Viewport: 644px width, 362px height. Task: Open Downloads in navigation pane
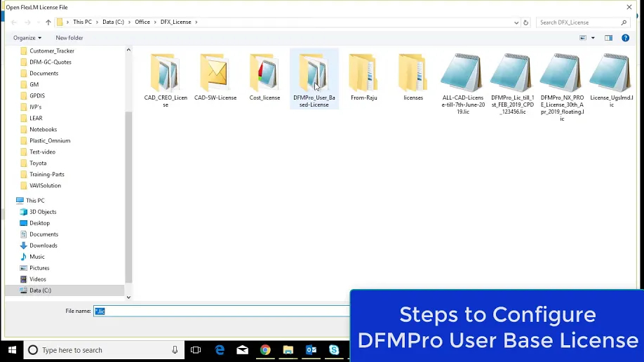[x=43, y=246]
